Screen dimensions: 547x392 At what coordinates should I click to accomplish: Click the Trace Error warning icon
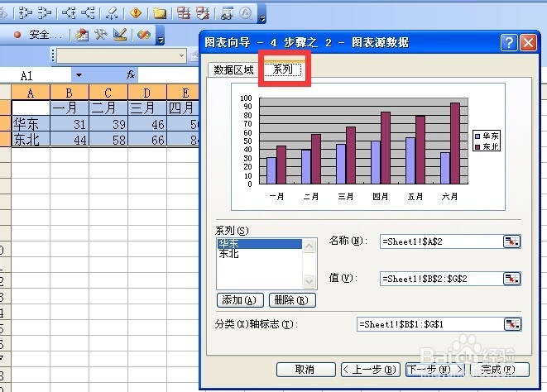click(136, 13)
